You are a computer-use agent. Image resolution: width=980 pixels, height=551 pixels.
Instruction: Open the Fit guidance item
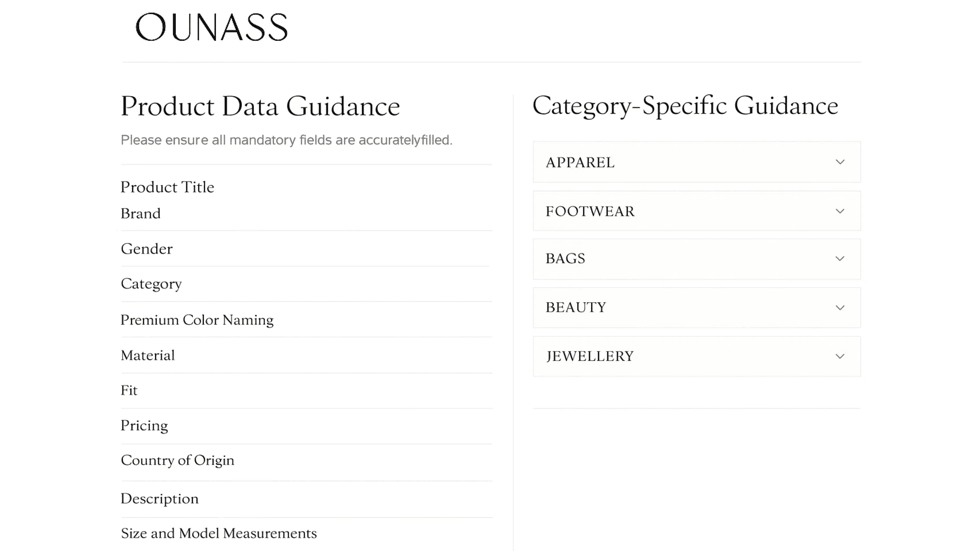[x=129, y=390]
